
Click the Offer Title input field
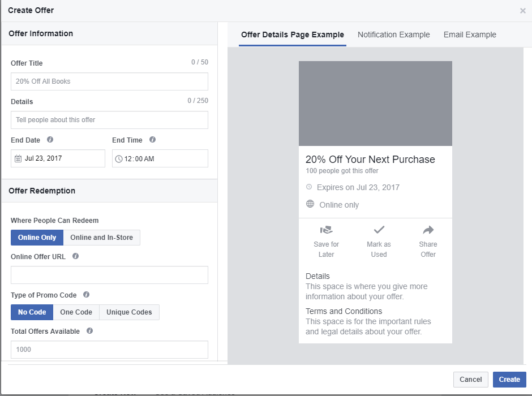pos(109,81)
